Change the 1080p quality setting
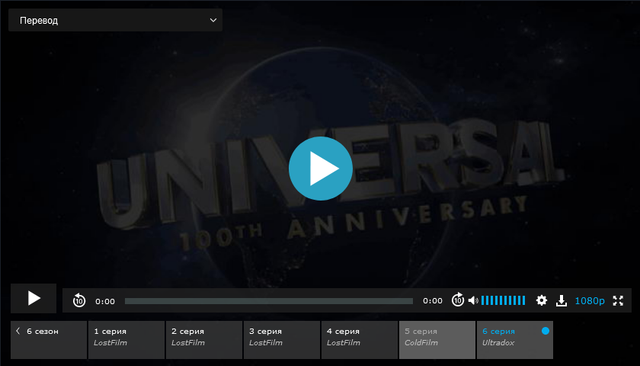The image size is (640, 366). [589, 301]
